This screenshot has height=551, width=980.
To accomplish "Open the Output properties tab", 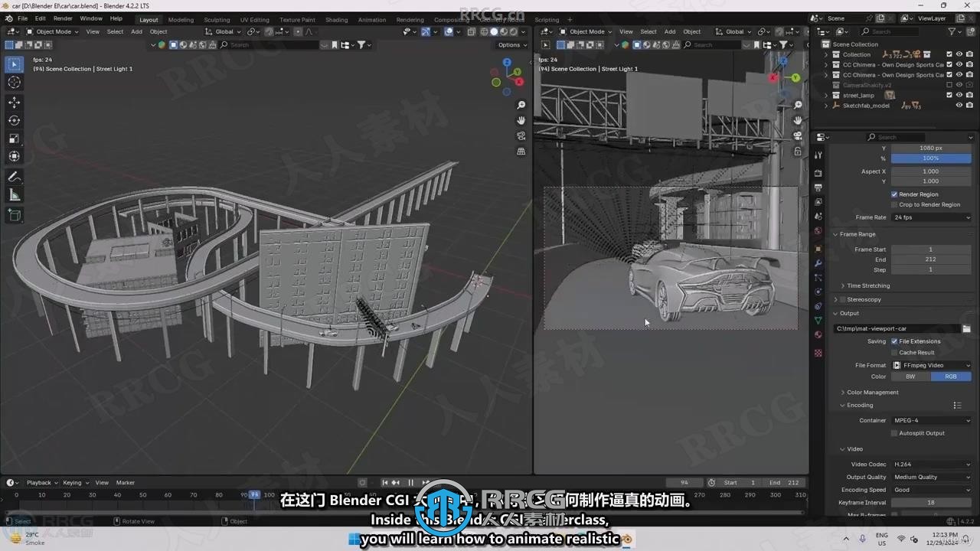I will 818,187.
